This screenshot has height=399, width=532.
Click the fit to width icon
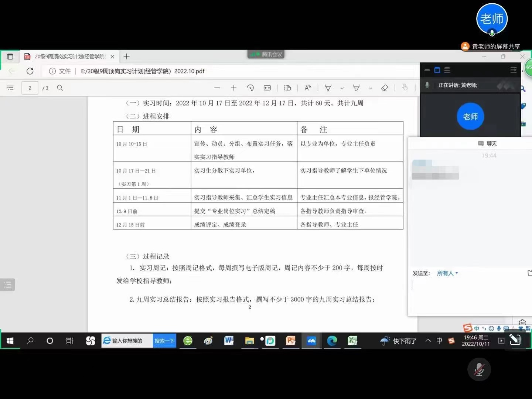click(267, 88)
